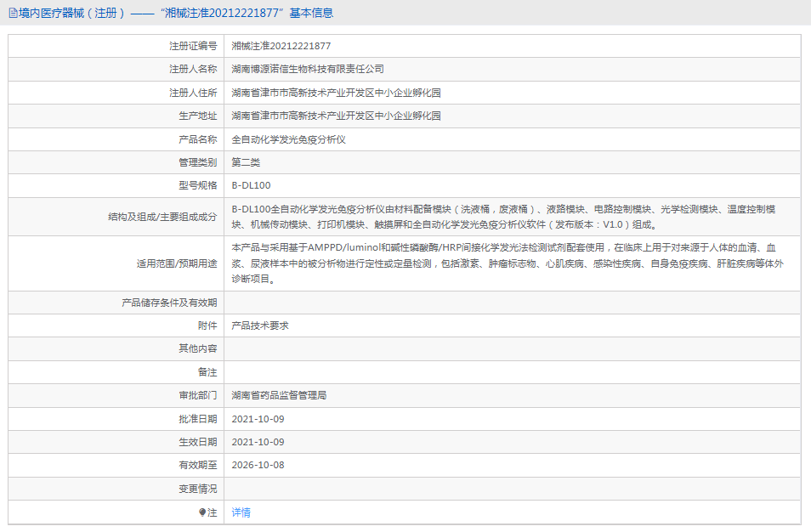
Task: Click the 其他内容 label
Action: click(x=197, y=348)
